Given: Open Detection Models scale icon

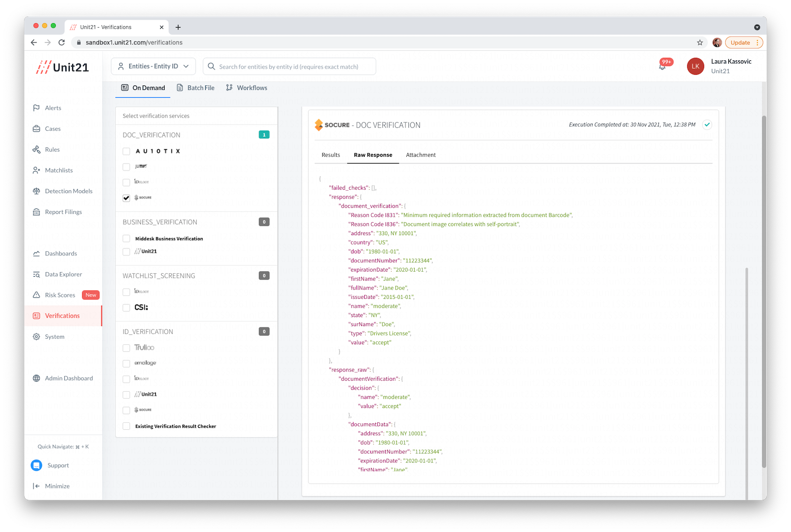Looking at the screenshot, I should click(x=36, y=191).
